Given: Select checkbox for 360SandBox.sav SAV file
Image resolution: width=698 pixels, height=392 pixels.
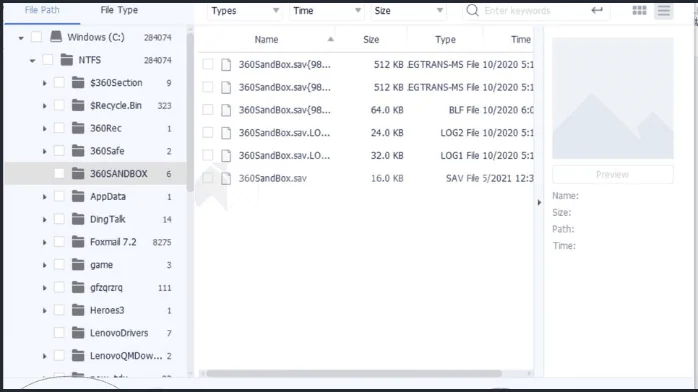Looking at the screenshot, I should 207,178.
